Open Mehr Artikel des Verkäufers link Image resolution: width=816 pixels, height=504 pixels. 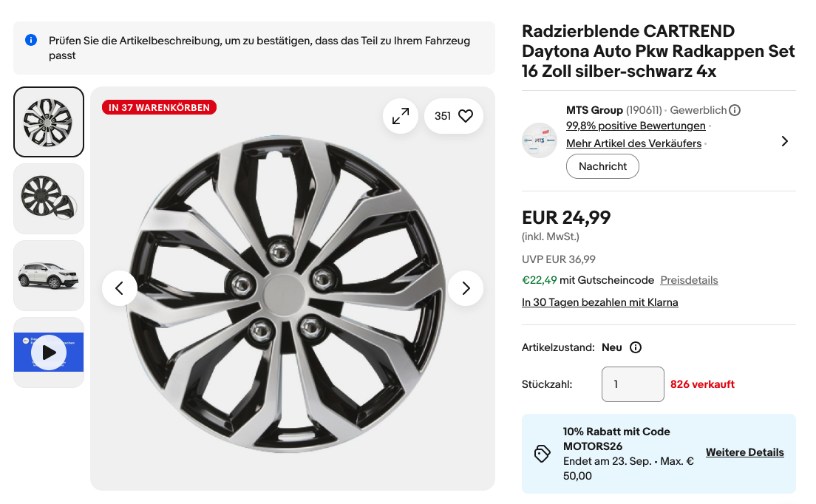pyautogui.click(x=634, y=143)
